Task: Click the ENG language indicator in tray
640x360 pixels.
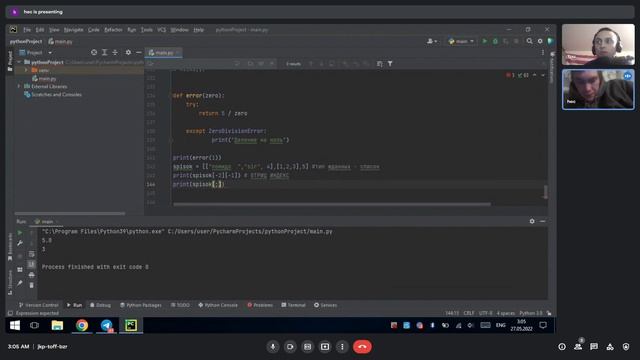Action: 500,325
